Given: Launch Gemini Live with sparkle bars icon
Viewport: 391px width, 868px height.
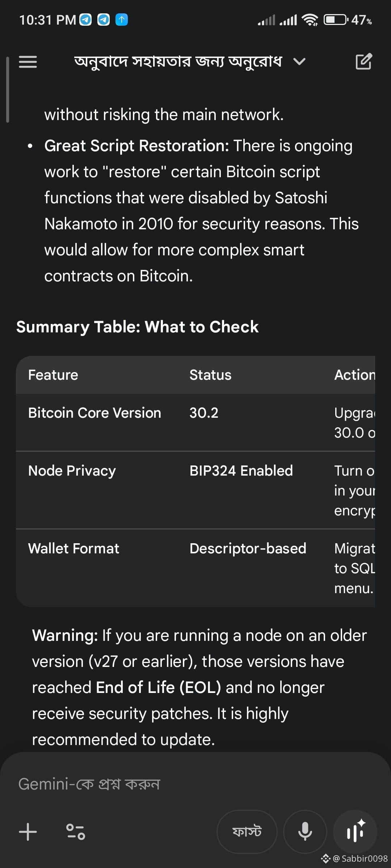Looking at the screenshot, I should pyautogui.click(x=355, y=831).
